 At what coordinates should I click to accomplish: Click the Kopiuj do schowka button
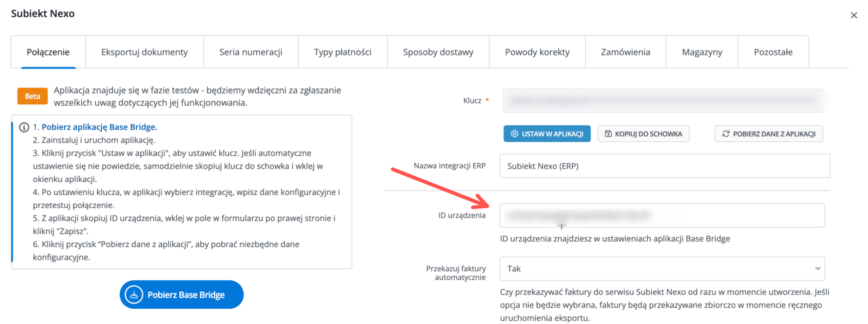(x=643, y=133)
